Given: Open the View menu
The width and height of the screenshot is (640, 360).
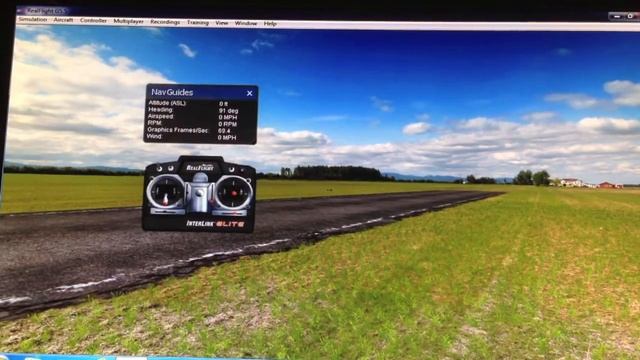Looking at the screenshot, I should tap(222, 23).
